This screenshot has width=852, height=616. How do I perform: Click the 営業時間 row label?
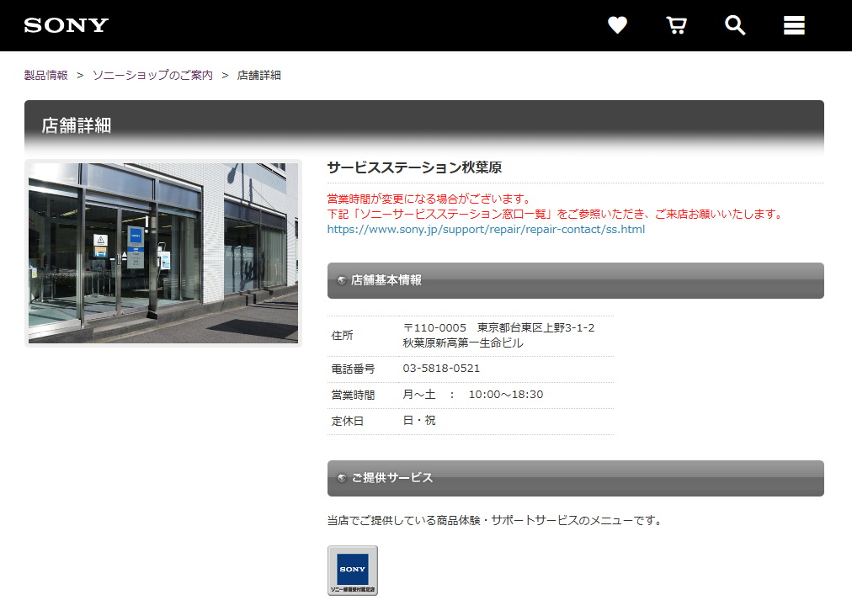click(x=354, y=396)
